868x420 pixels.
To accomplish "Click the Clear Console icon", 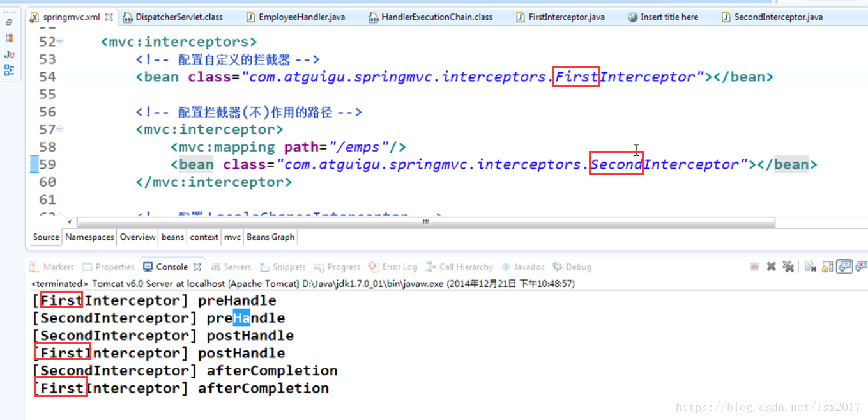I will [811, 267].
